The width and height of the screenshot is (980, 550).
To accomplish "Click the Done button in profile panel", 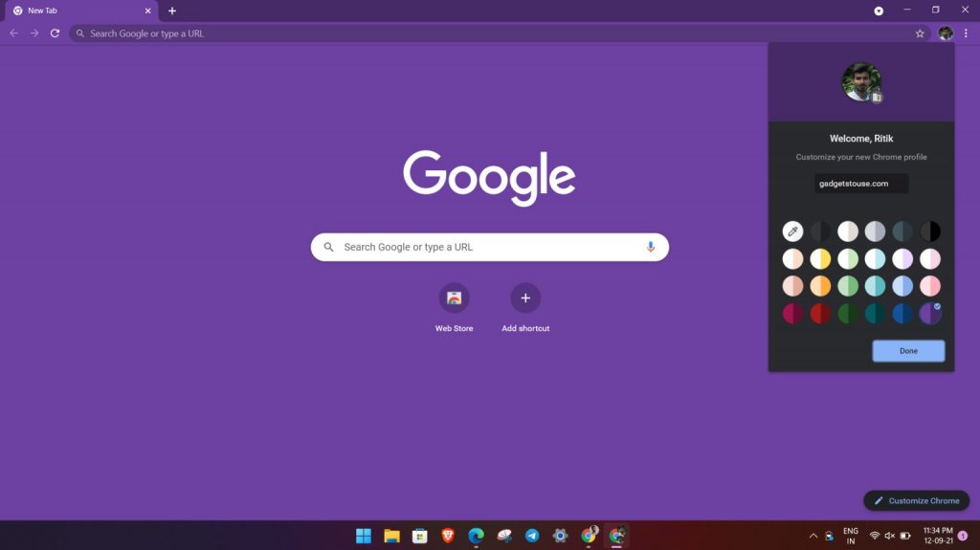I will (908, 351).
